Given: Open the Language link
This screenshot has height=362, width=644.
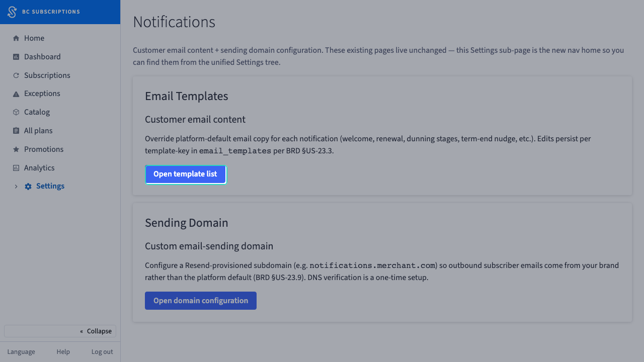Looking at the screenshot, I should click(21, 352).
